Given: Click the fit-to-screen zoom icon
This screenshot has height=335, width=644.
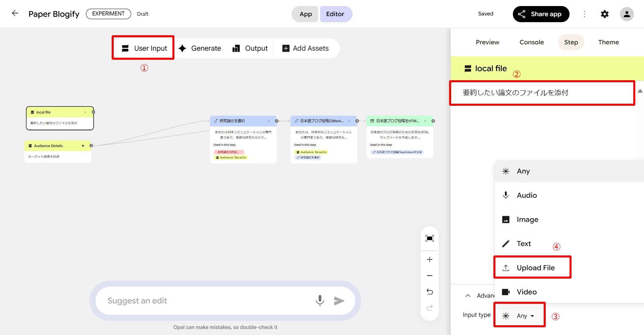Looking at the screenshot, I should [429, 238].
